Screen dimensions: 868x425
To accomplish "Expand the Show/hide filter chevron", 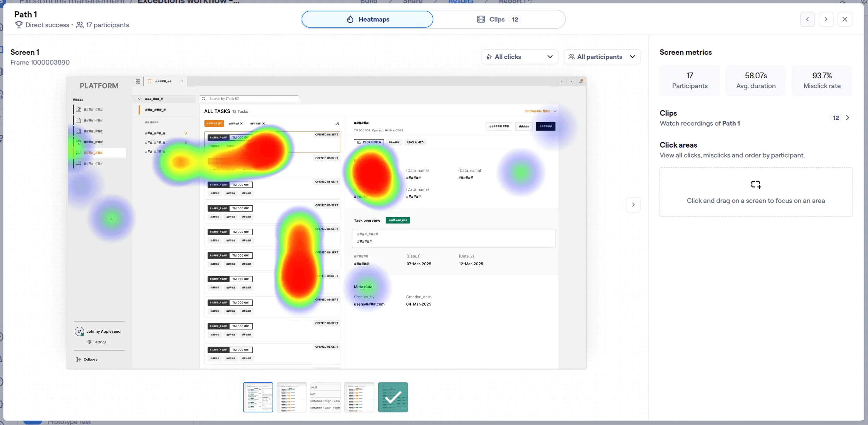I will [555, 111].
